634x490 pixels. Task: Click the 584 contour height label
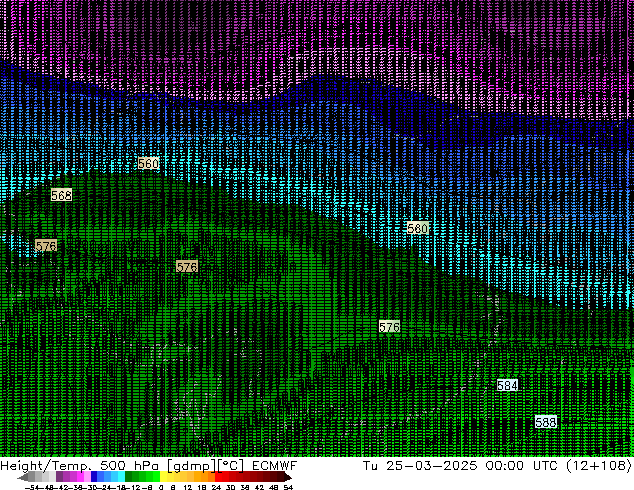[507, 385]
